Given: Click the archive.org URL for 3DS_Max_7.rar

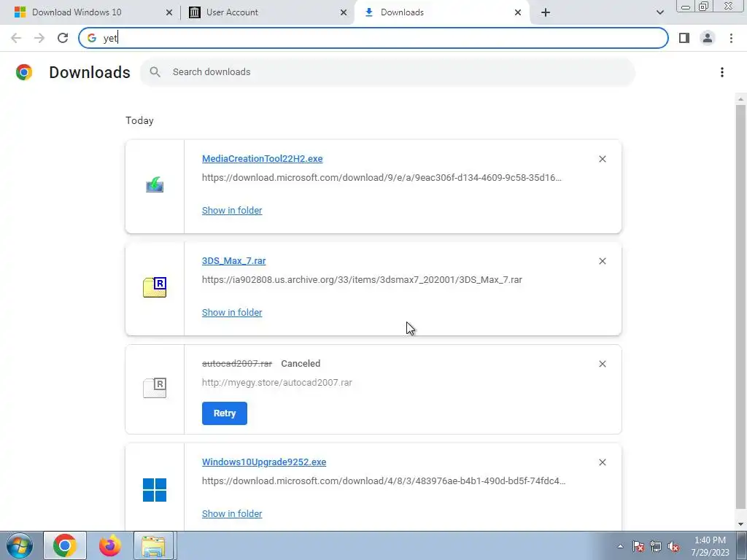Looking at the screenshot, I should point(362,280).
